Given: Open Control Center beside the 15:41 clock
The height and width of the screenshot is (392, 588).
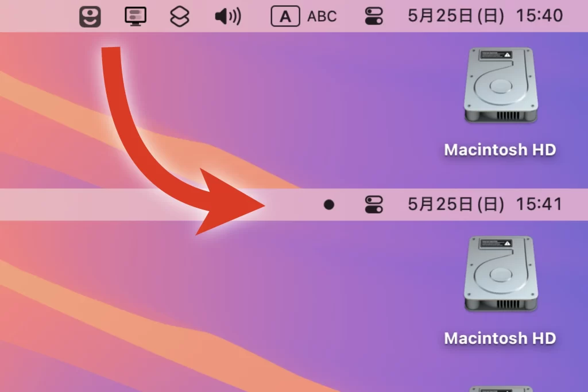Looking at the screenshot, I should [x=374, y=205].
